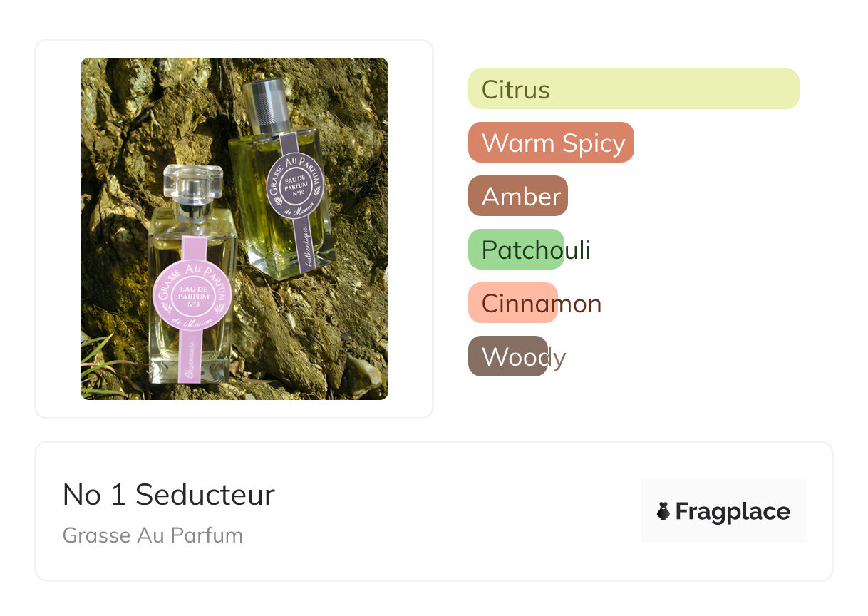The width and height of the screenshot is (868, 616).
Task: Select the Warm Spicy accord bar
Action: (550, 143)
